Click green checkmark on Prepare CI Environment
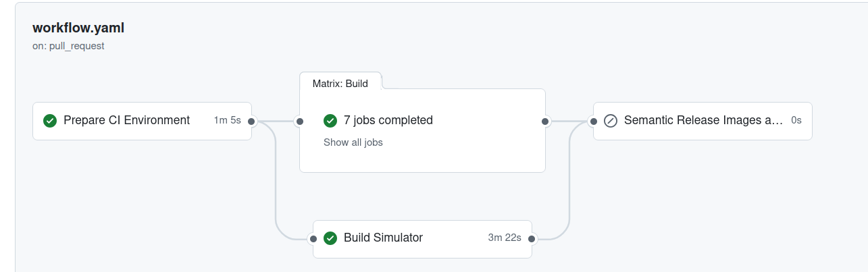The width and height of the screenshot is (868, 272). tap(49, 121)
